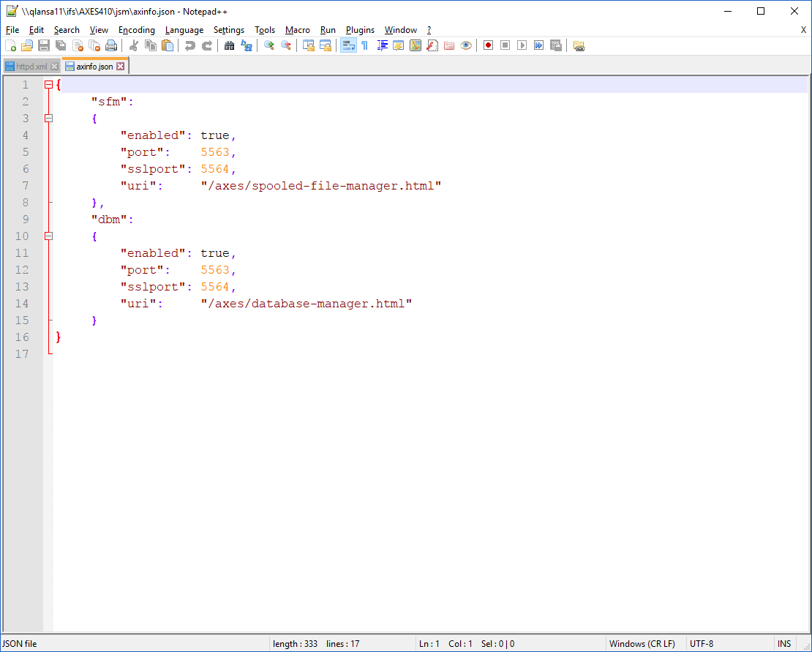This screenshot has width=812, height=652.
Task: Zoom in using the magnifier toolbar icon
Action: point(269,45)
